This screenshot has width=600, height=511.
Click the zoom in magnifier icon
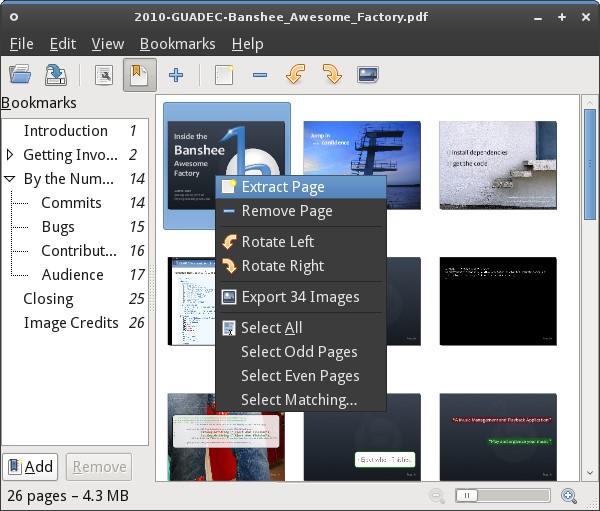(568, 495)
